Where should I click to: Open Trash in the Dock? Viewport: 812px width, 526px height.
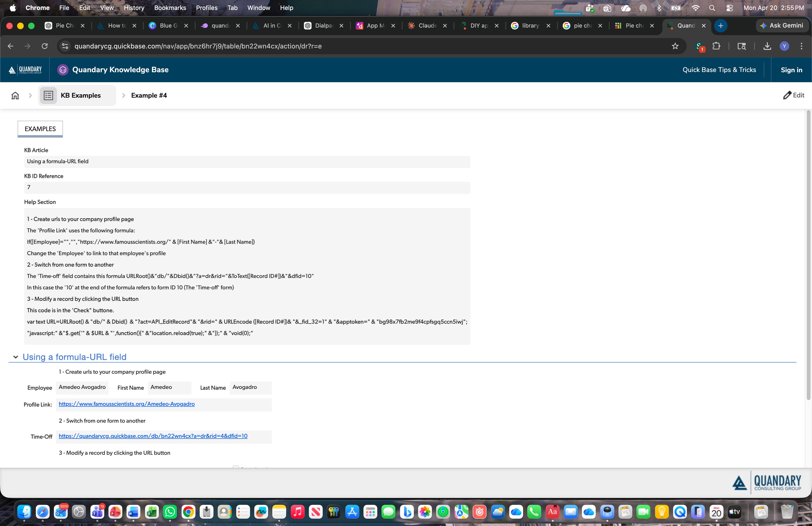(x=787, y=512)
